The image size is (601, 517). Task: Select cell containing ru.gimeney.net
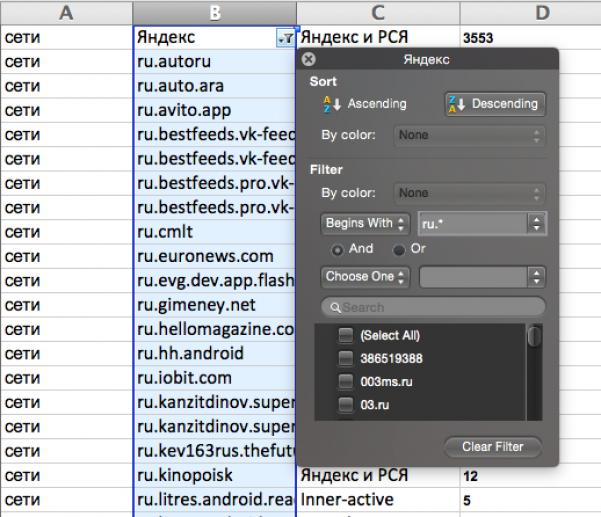click(215, 305)
